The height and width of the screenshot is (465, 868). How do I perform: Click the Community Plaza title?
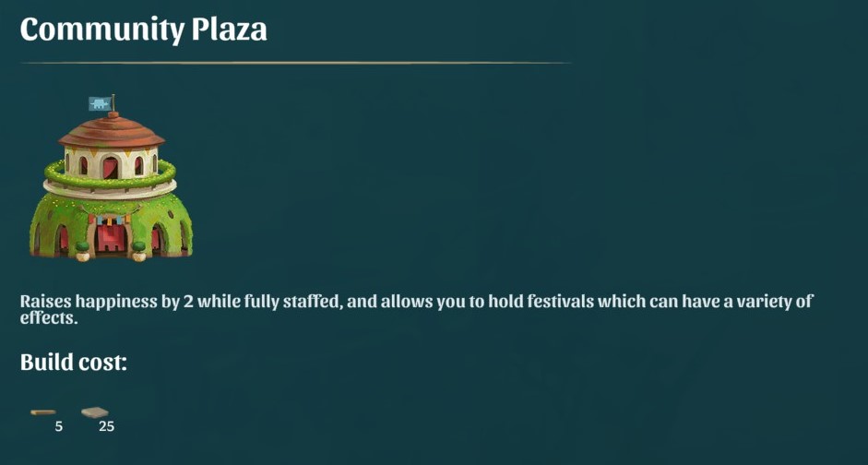point(144,30)
